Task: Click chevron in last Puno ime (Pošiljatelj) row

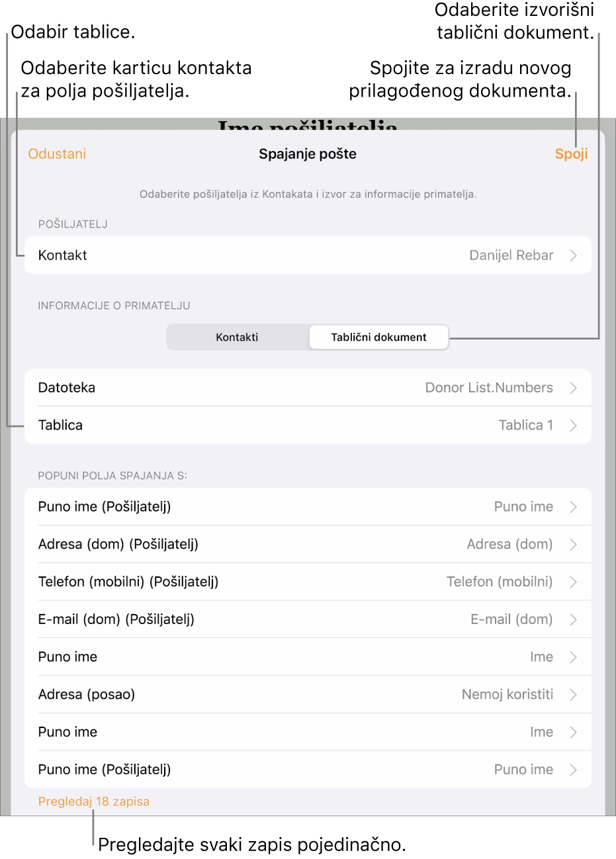Action: 573,770
